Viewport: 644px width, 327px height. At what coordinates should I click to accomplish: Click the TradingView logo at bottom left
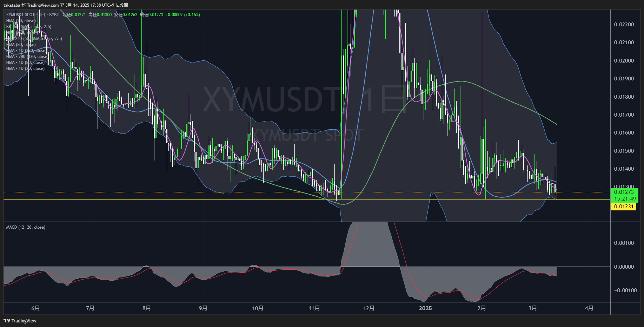point(20,321)
